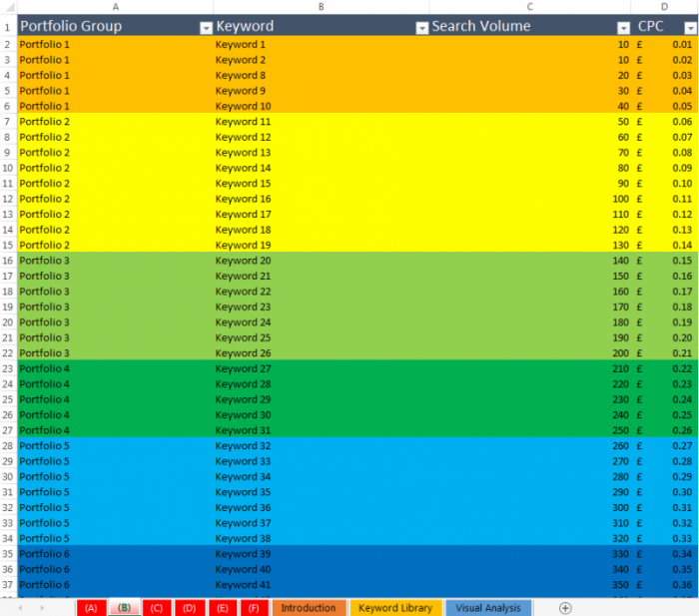Open the Search Volume filter dropdown
The width and height of the screenshot is (699, 616).
(x=624, y=28)
